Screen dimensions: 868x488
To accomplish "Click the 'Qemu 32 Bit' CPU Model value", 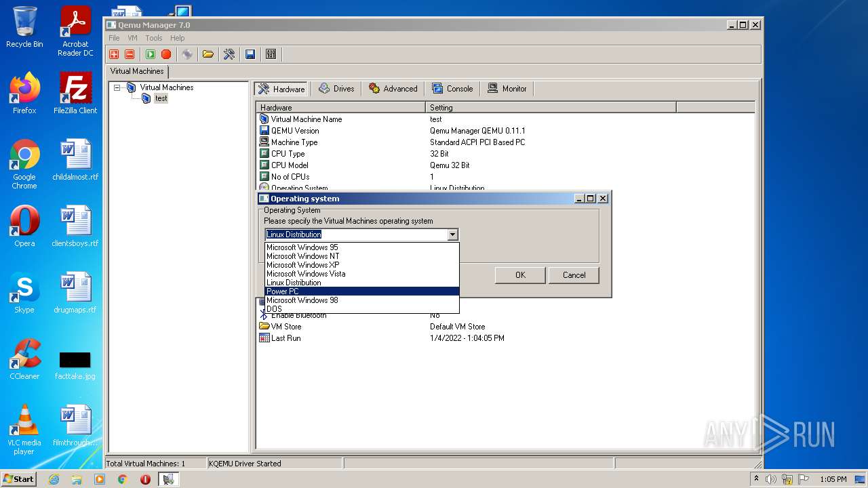I will tap(450, 165).
